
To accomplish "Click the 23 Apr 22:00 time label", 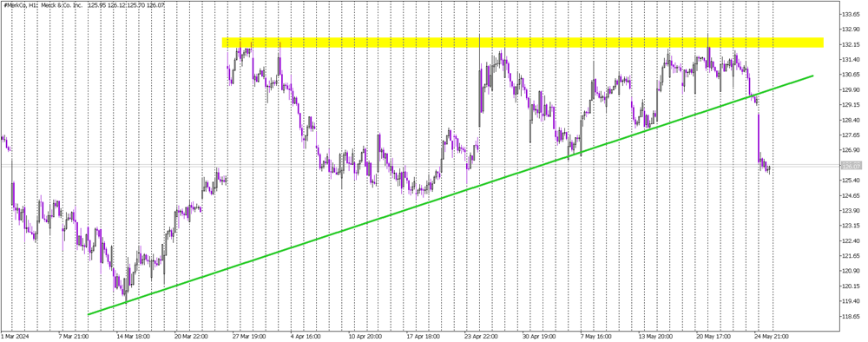I will click(481, 336).
